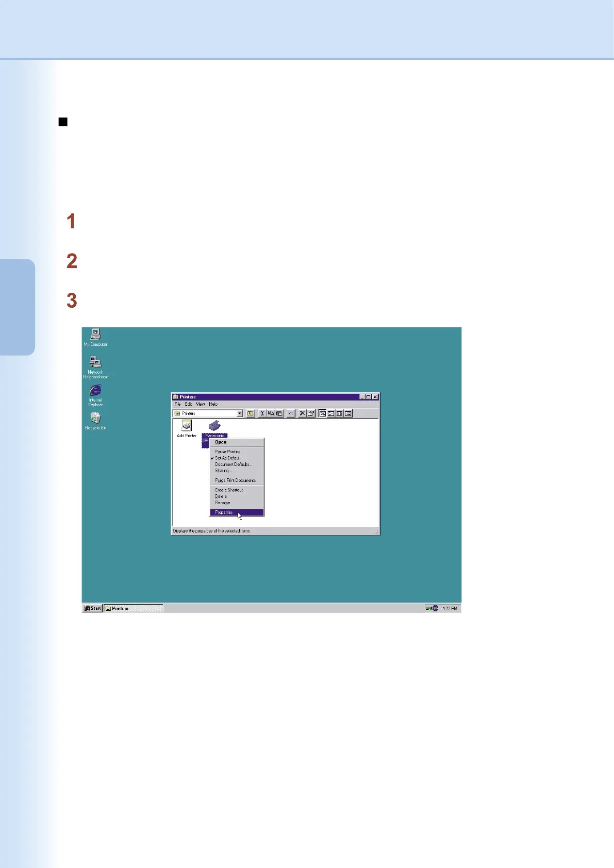Viewport: 614px width, 868px height.
Task: Click the Printers taskbar button
Action: pyautogui.click(x=134, y=608)
